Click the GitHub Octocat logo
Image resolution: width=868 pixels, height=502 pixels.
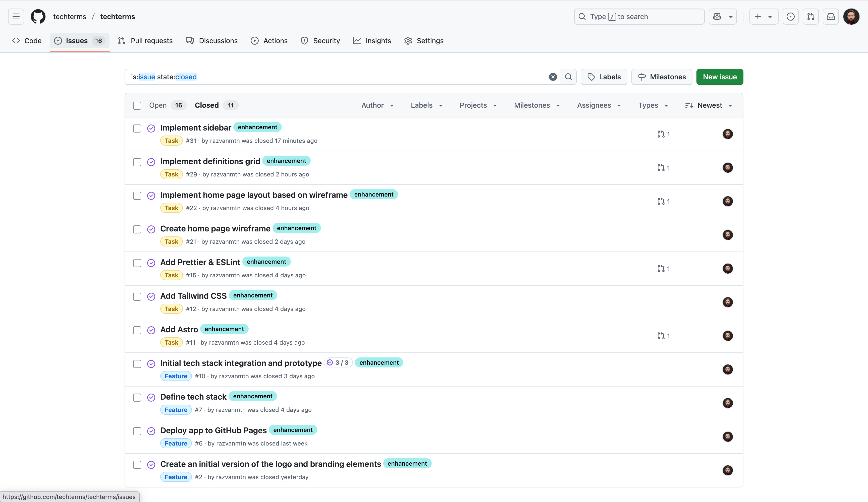click(x=38, y=17)
